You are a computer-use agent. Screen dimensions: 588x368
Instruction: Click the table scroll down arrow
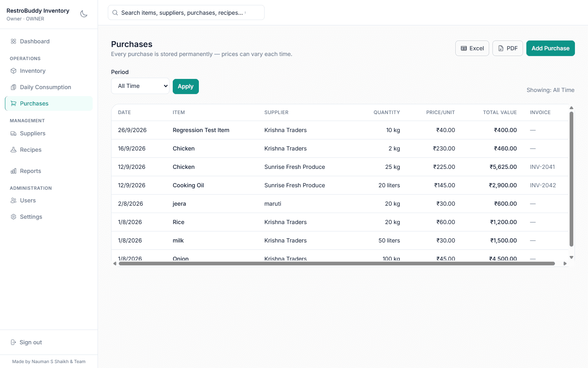coord(572,258)
